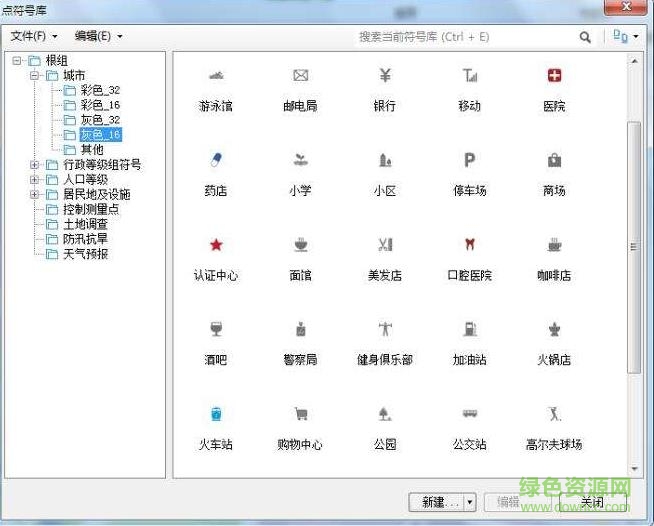Open the 编辑(E) menu
The width and height of the screenshot is (654, 526).
click(x=98, y=37)
